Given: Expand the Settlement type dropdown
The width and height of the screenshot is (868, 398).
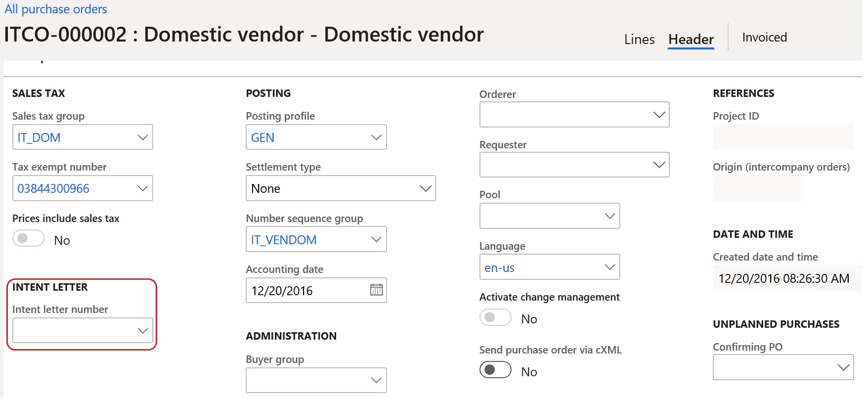Looking at the screenshot, I should click(x=425, y=188).
